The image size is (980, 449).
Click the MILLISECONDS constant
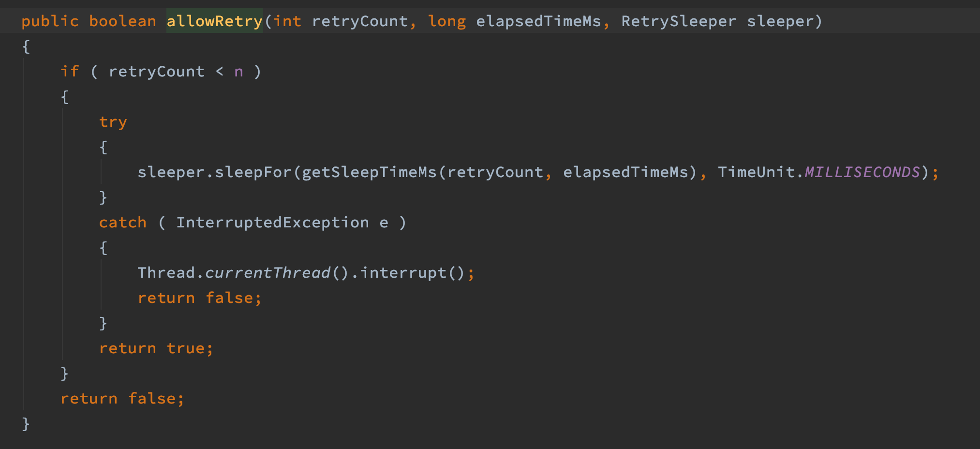pos(862,172)
